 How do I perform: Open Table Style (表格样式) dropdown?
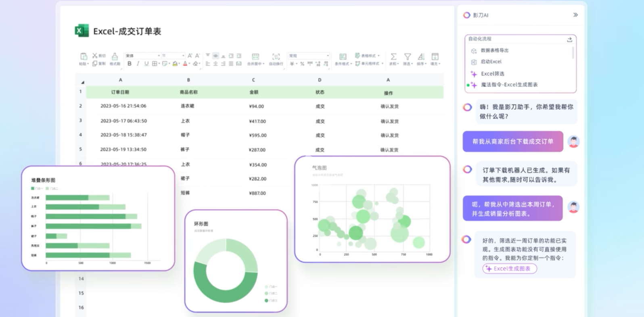tap(367, 56)
